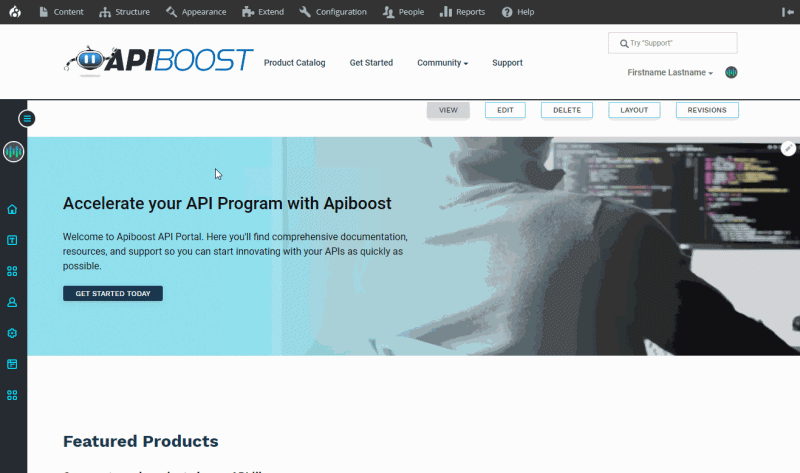Click the Try "Support" search field
The height and width of the screenshot is (473, 800).
click(672, 43)
